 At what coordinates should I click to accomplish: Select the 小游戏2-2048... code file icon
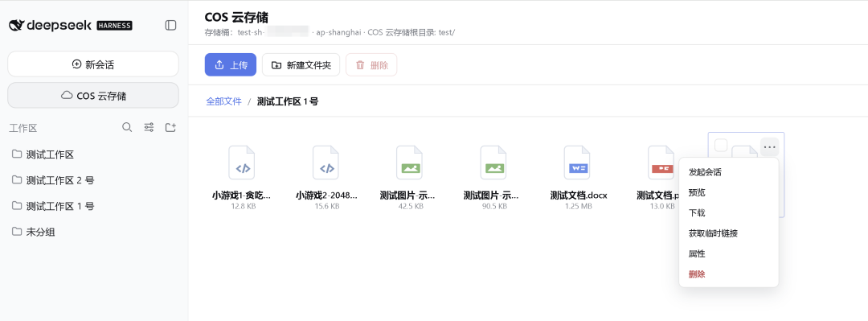pyautogui.click(x=325, y=163)
